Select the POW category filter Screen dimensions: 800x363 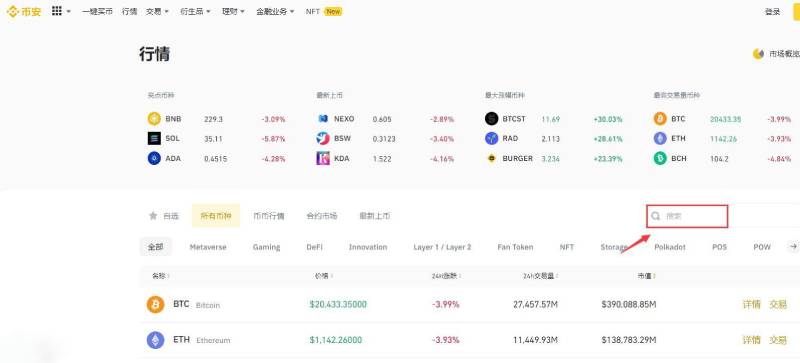(762, 247)
